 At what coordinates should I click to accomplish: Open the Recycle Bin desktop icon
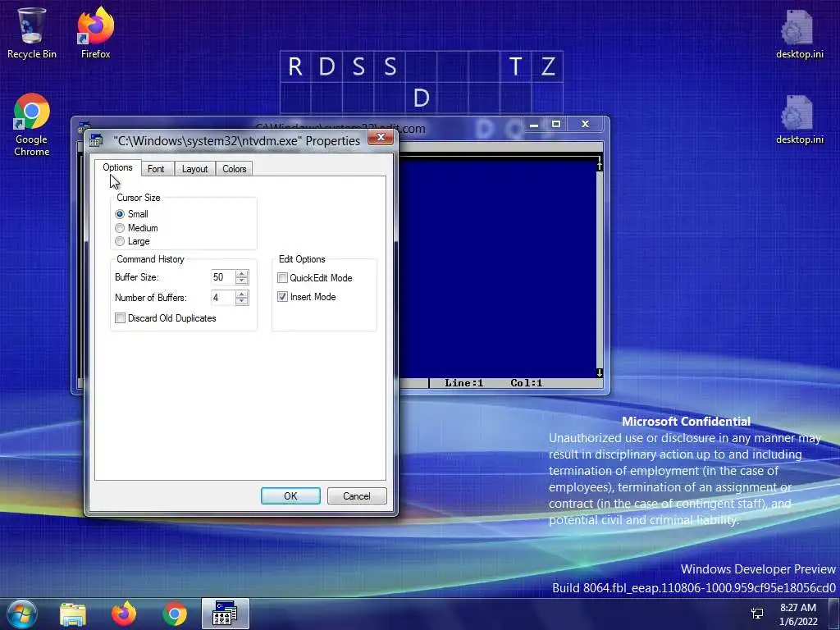[32, 32]
